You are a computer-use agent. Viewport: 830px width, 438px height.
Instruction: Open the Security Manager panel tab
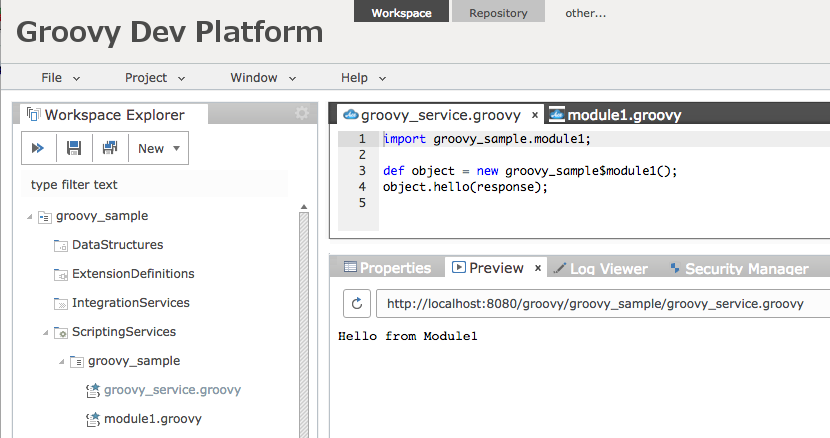pyautogui.click(x=739, y=269)
